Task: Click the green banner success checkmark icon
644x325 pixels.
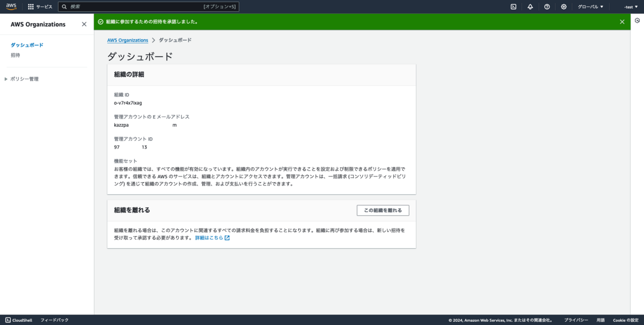Action: point(100,22)
